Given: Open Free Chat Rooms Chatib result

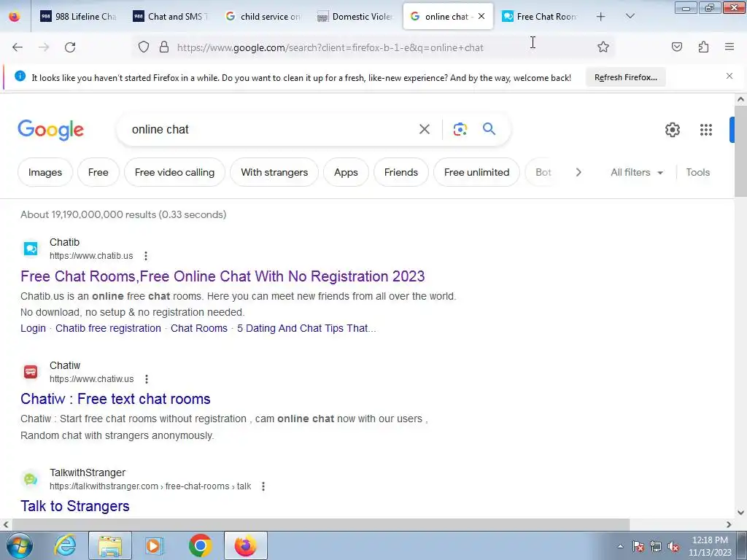Looking at the screenshot, I should [x=222, y=276].
